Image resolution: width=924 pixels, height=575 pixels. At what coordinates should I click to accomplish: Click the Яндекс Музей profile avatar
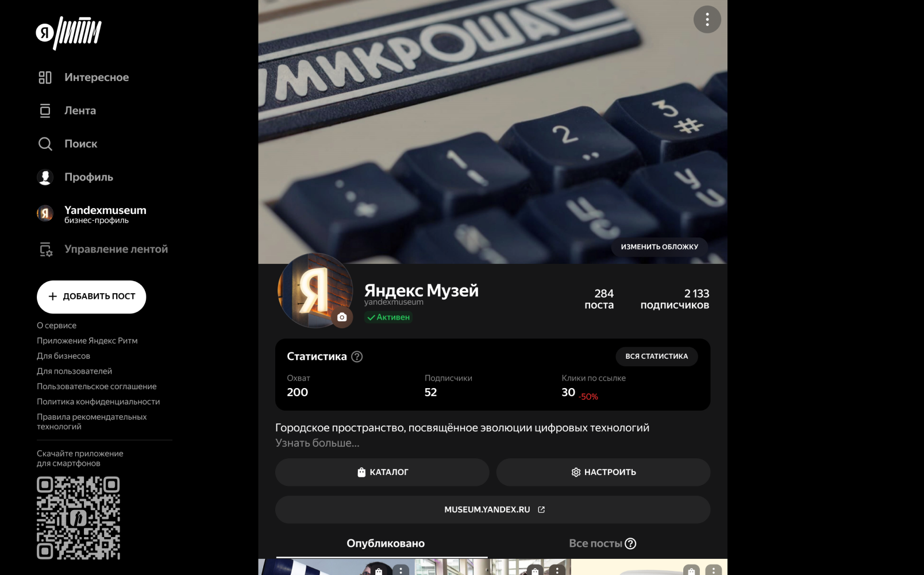click(315, 290)
